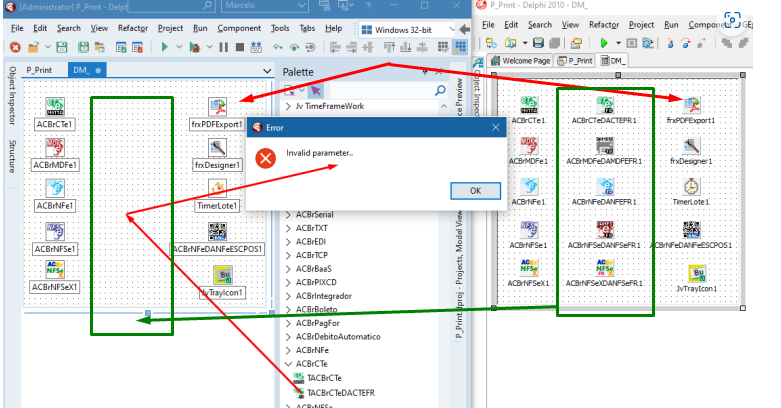Click palette search magnifier icon
This screenshot has height=408, width=781.
coord(440,90)
